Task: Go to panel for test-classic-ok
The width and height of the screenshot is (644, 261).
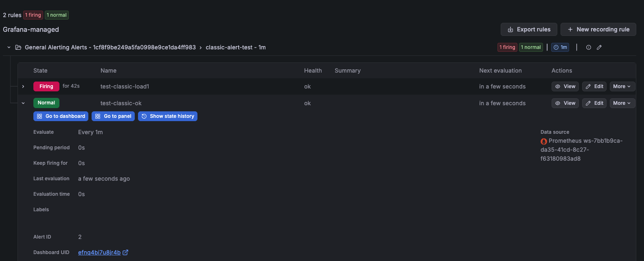Action: [113, 116]
